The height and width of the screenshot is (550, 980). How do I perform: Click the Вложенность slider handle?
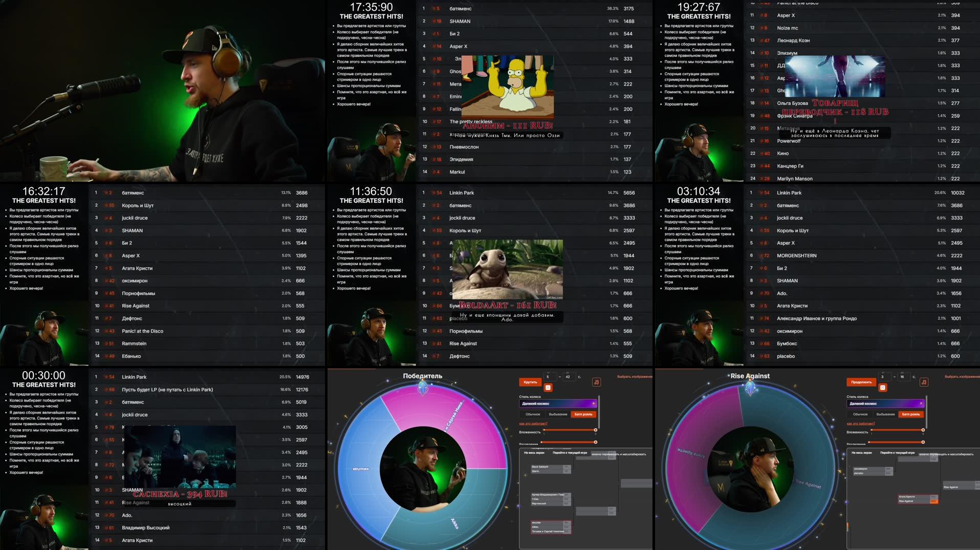tap(595, 430)
